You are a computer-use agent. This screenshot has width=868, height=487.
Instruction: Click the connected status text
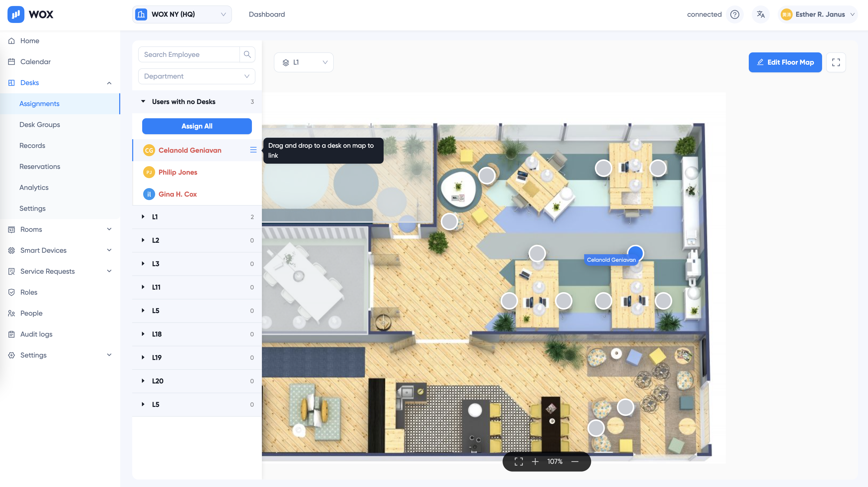704,14
